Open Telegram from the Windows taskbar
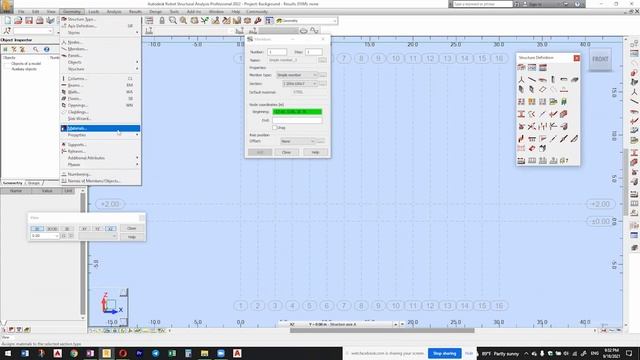The image size is (640, 360). [156, 353]
